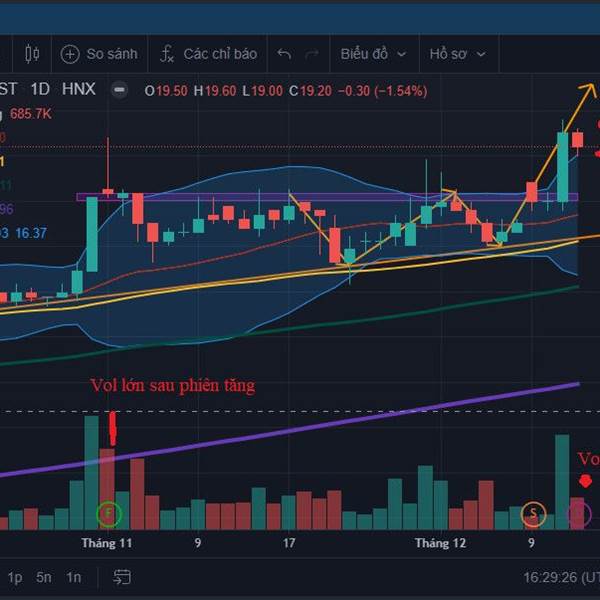Click the purple event marker at the last bar
600x600 pixels.
pyautogui.click(x=579, y=514)
